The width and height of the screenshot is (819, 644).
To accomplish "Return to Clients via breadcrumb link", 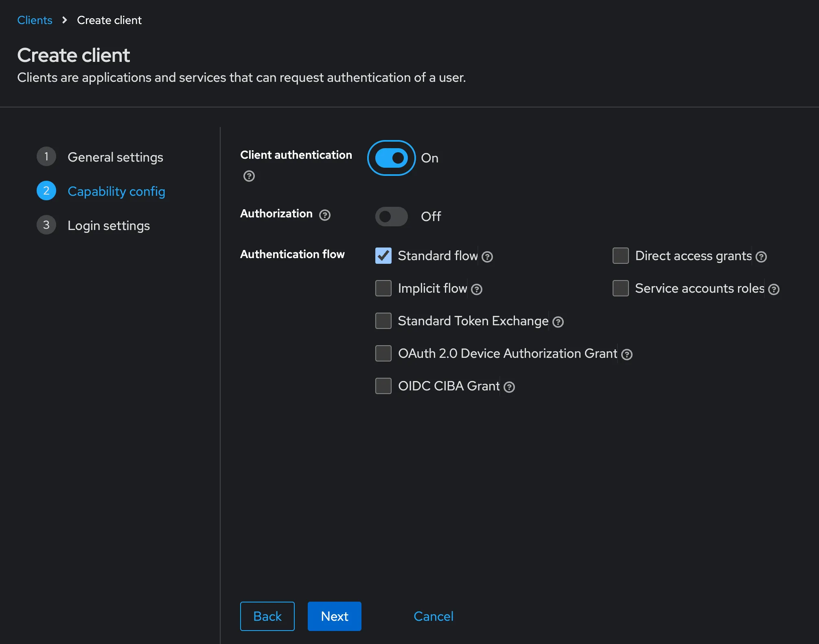I will [x=35, y=20].
